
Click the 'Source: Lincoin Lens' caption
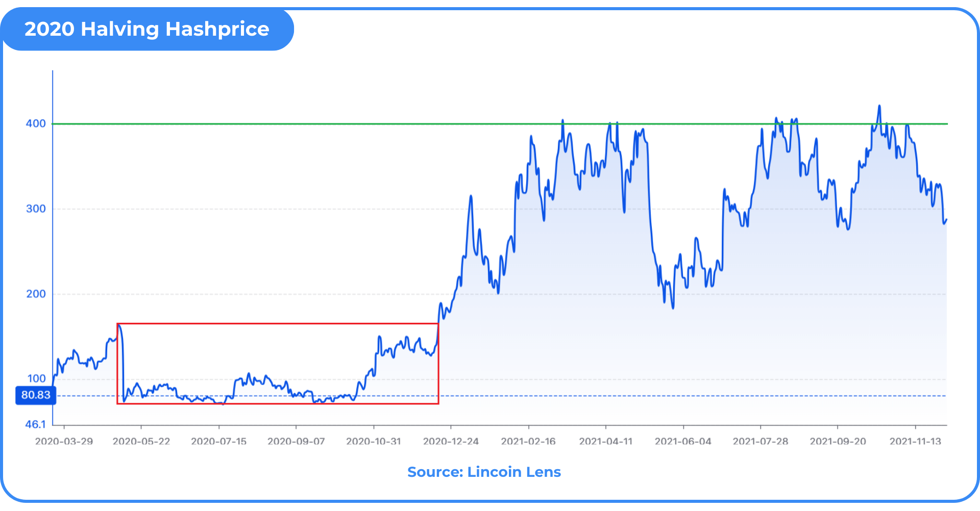(484, 472)
